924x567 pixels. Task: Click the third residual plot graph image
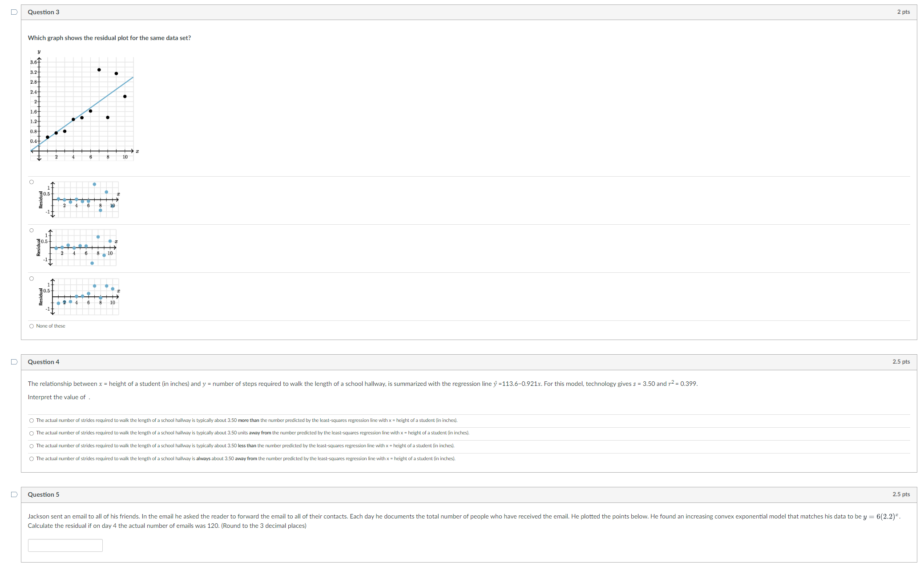pos(80,296)
